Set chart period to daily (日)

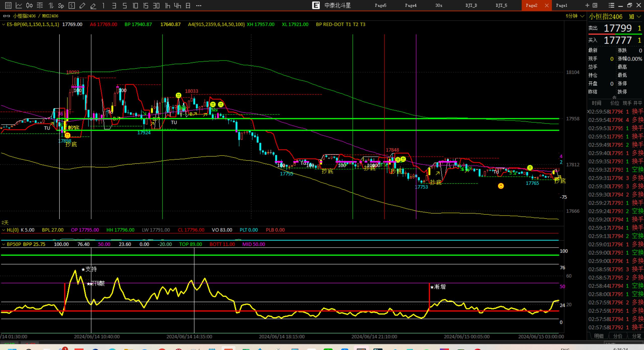(x=188, y=5)
